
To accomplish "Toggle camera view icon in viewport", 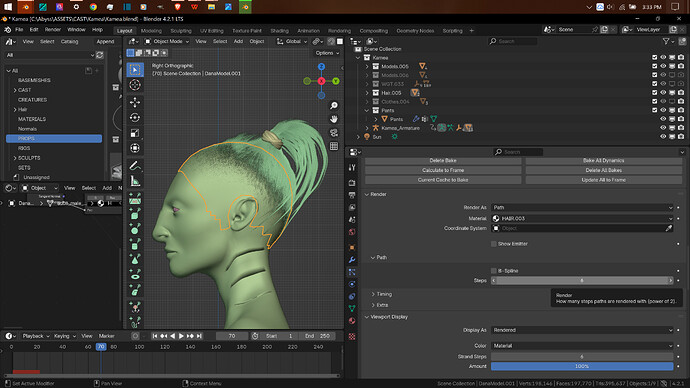I will pos(334,132).
